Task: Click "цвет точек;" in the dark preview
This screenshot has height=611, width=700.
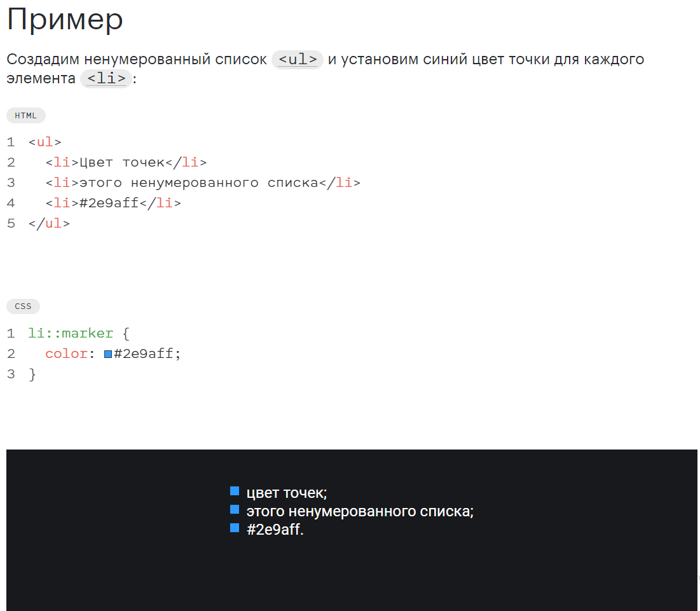Action: (x=287, y=493)
